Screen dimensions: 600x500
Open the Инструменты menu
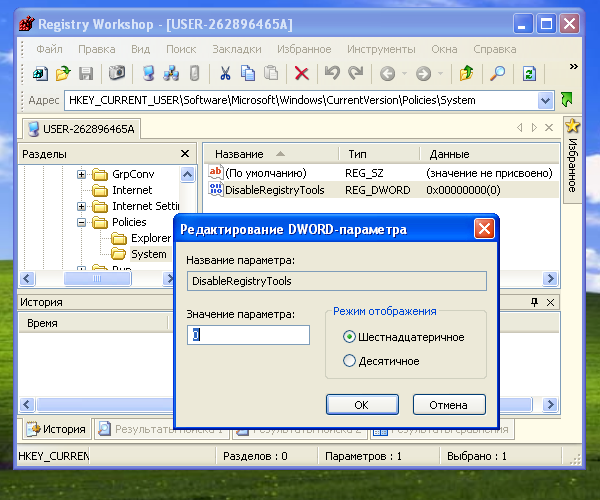[381, 49]
